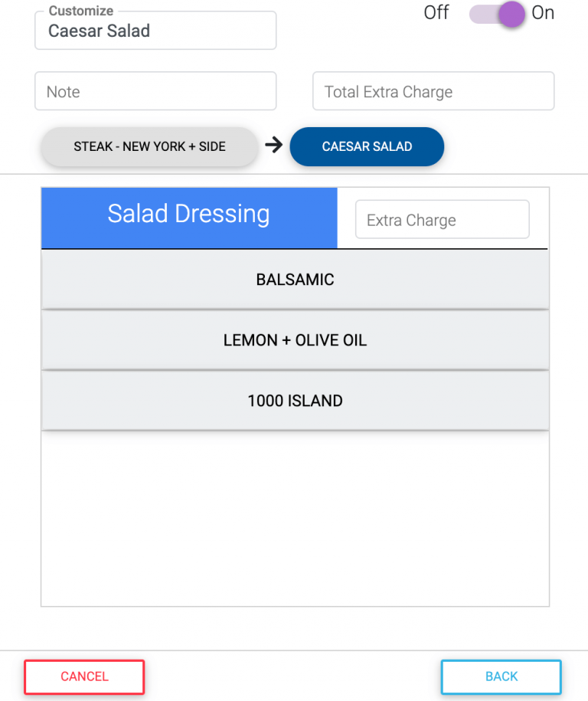This screenshot has height=701, width=588.
Task: Click the On label beside the toggle
Action: click(543, 13)
